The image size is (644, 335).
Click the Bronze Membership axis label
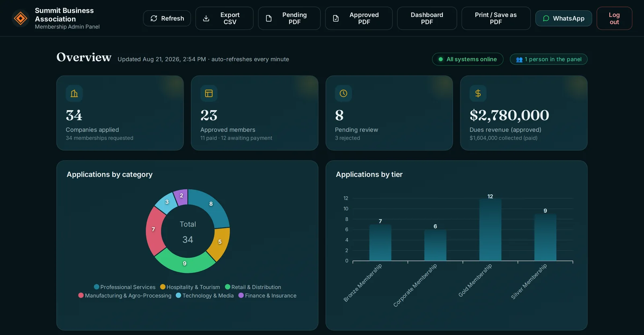click(362, 283)
